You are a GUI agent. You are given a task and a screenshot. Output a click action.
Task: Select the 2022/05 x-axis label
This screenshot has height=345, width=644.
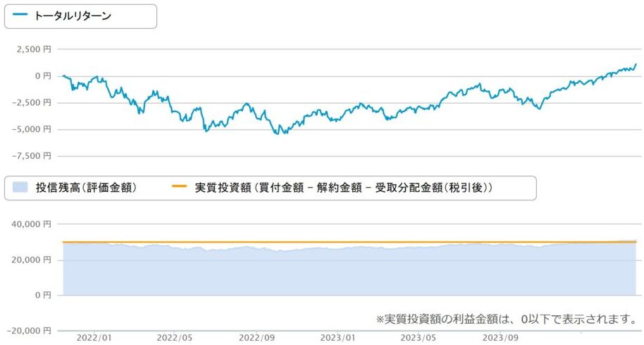(176, 338)
